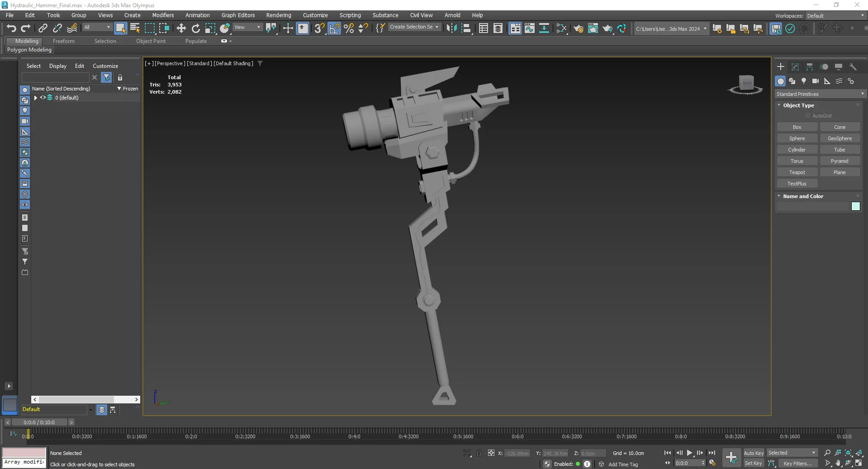This screenshot has height=469, width=868.
Task: Choose the Select and Rotate tool
Action: tap(195, 28)
